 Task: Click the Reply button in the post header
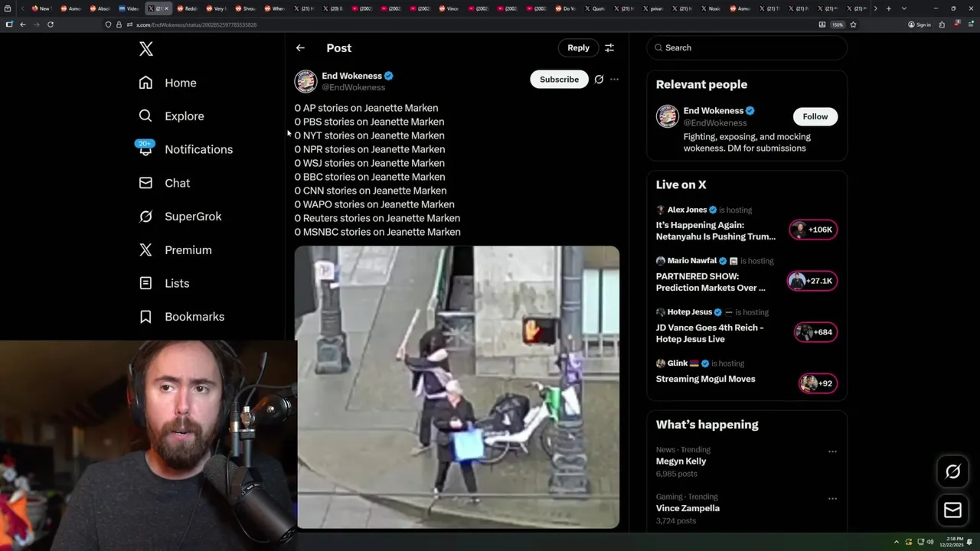[x=578, y=47]
